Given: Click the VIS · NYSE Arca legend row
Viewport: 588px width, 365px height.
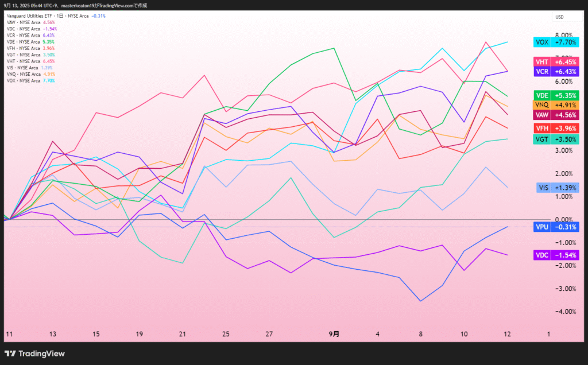Looking at the screenshot, I should pos(30,68).
